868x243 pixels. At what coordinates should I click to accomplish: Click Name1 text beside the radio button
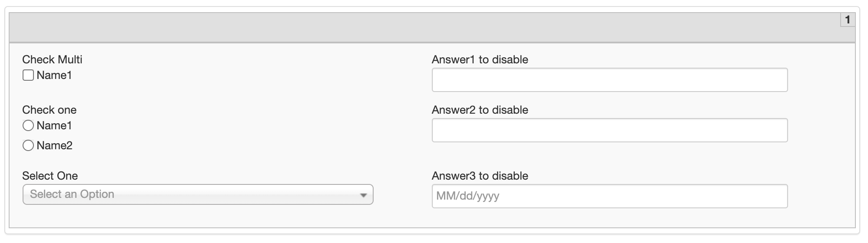(x=54, y=126)
